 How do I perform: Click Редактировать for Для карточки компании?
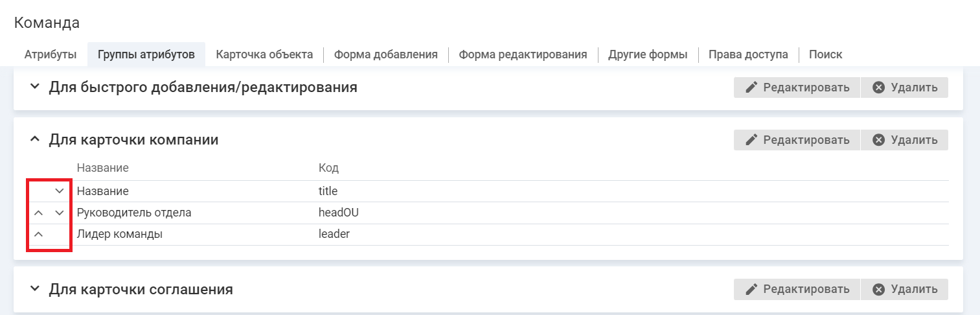coord(797,139)
